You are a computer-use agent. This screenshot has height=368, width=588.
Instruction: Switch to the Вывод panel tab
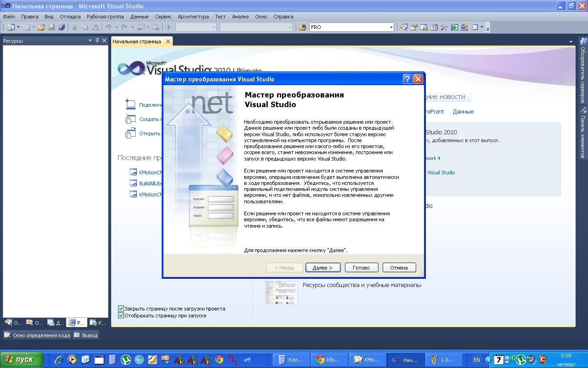coord(86,335)
